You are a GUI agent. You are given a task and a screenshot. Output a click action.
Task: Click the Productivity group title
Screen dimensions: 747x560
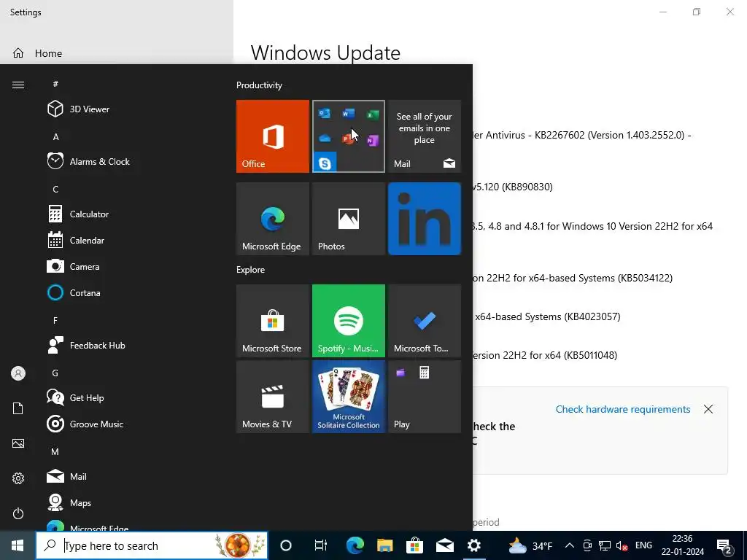[x=259, y=85]
